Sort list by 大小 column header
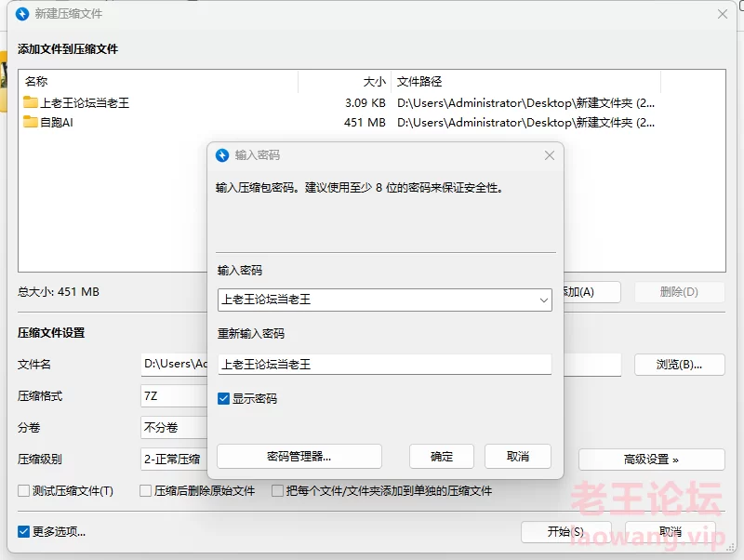 tap(344, 82)
